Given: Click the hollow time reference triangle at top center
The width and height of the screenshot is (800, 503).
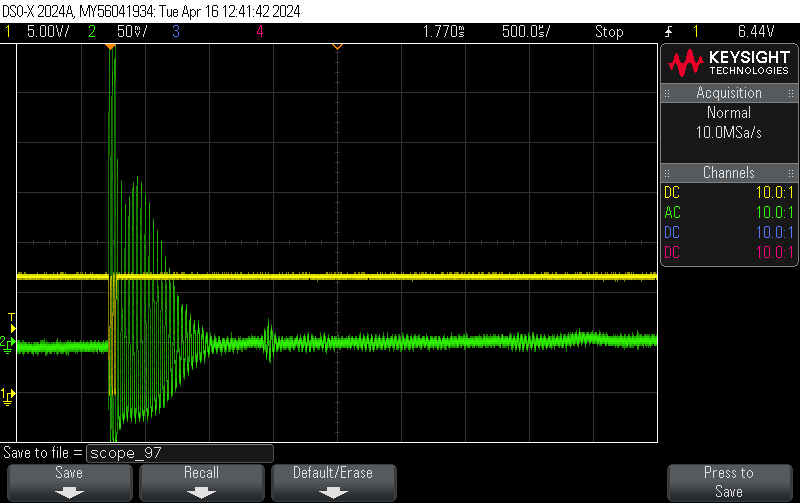Looking at the screenshot, I should [x=337, y=46].
